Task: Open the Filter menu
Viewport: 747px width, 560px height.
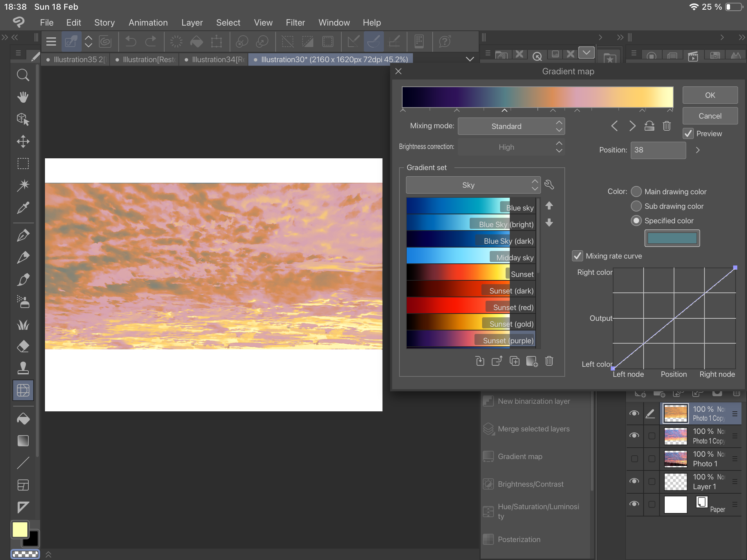Action: [295, 22]
